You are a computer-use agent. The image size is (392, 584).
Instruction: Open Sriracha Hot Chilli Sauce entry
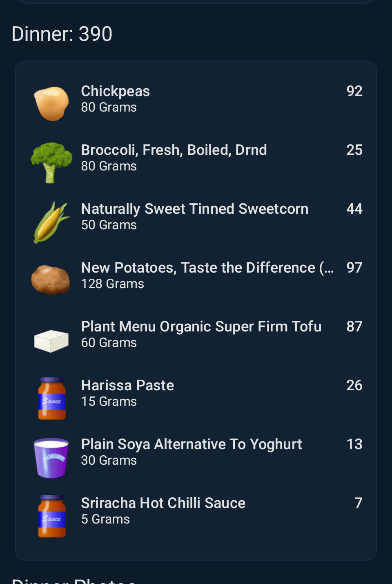click(x=163, y=503)
